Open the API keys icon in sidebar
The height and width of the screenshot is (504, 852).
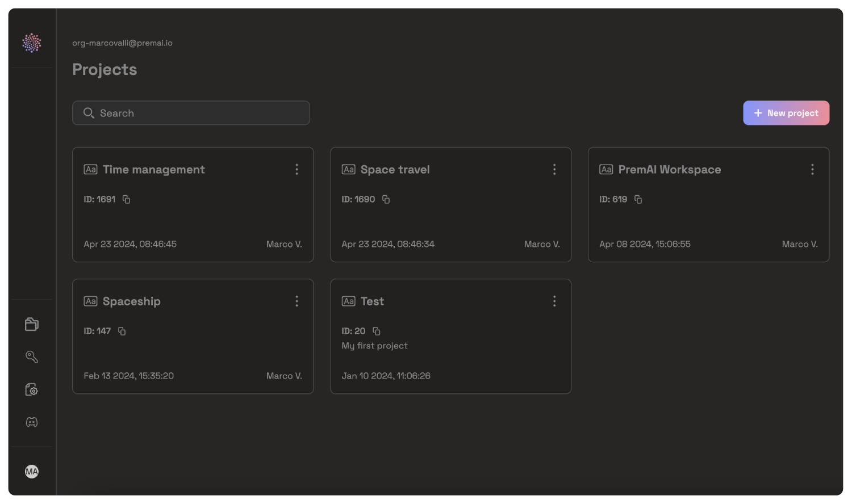tap(32, 357)
